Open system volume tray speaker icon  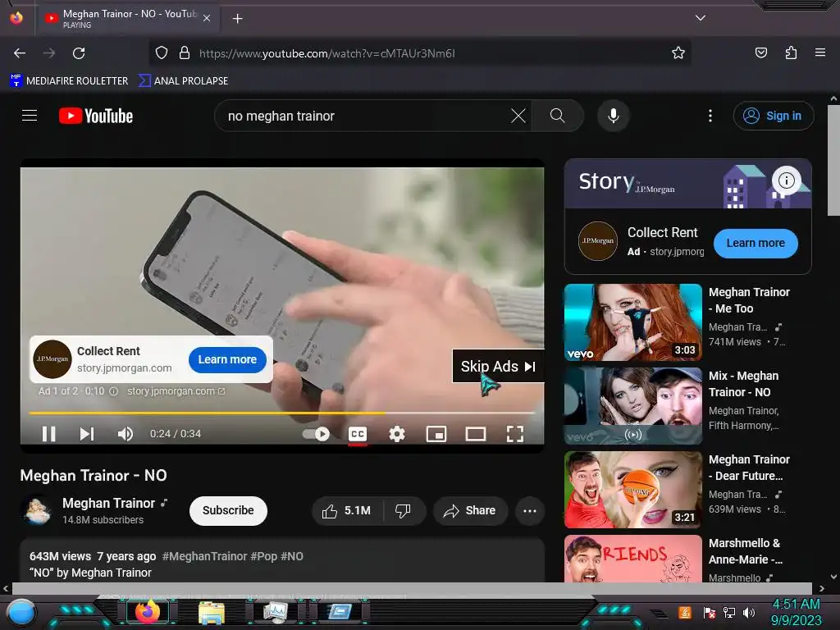(x=748, y=612)
